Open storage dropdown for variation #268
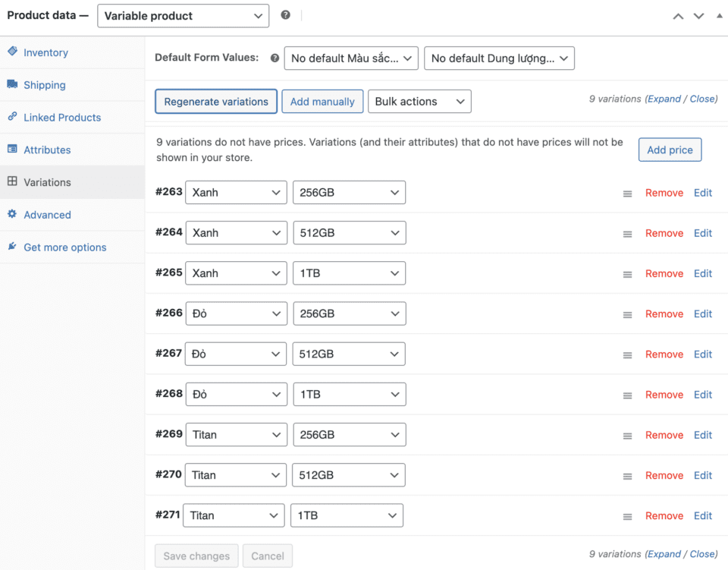Image resolution: width=728 pixels, height=570 pixels. [349, 395]
